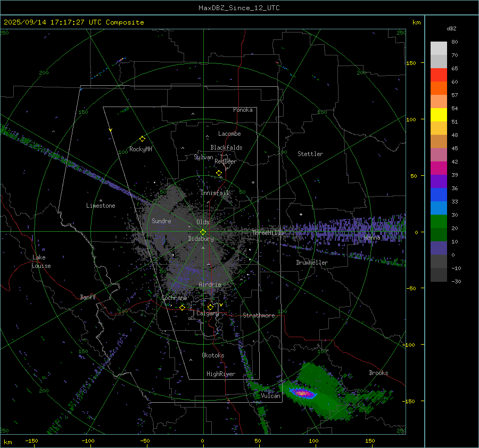The height and width of the screenshot is (448, 479).
Task: Click the Drumheller label
Action: click(312, 263)
